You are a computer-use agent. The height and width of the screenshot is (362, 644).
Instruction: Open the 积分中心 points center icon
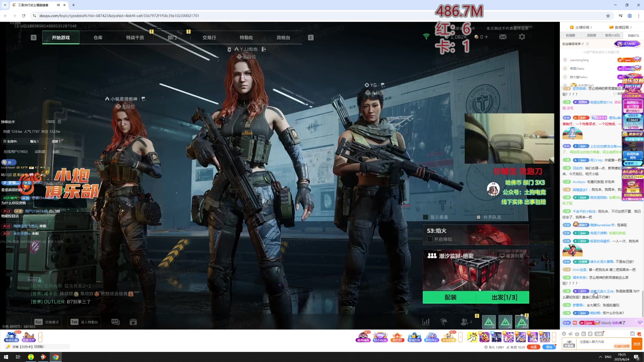[x=431, y=337]
